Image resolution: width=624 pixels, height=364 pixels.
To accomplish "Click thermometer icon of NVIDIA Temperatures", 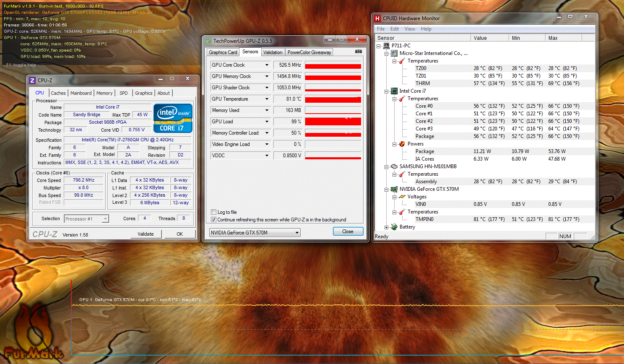I will tap(402, 212).
